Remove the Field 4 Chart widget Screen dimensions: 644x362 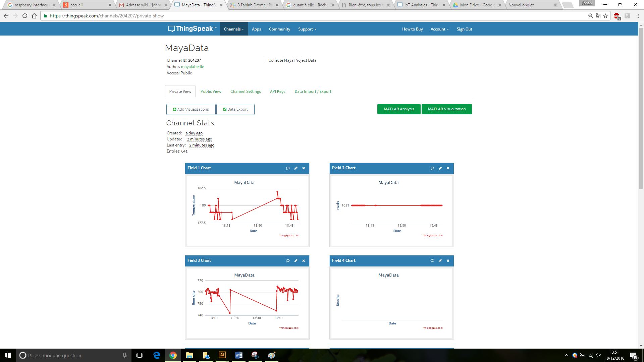click(448, 261)
